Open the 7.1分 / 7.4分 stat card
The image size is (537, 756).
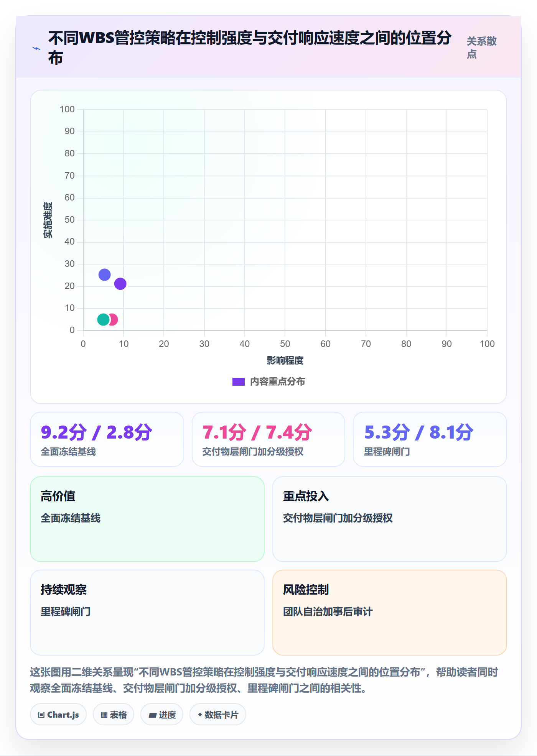pos(268,439)
